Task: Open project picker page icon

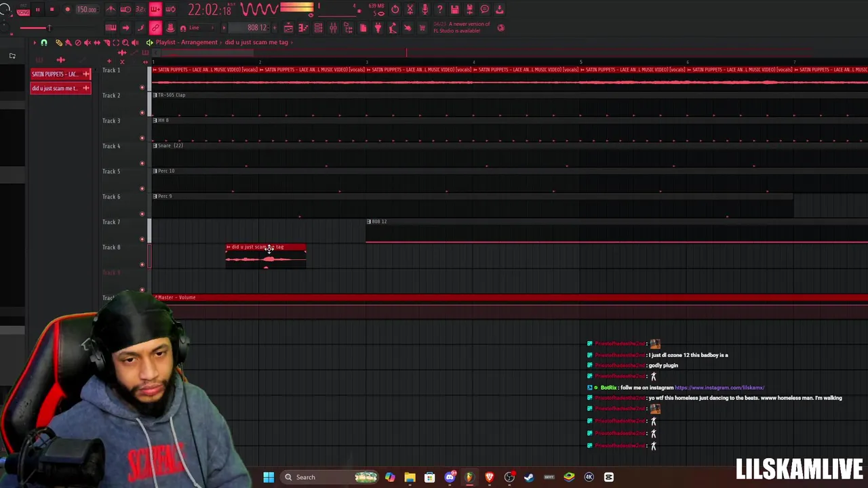Action: coord(363,28)
